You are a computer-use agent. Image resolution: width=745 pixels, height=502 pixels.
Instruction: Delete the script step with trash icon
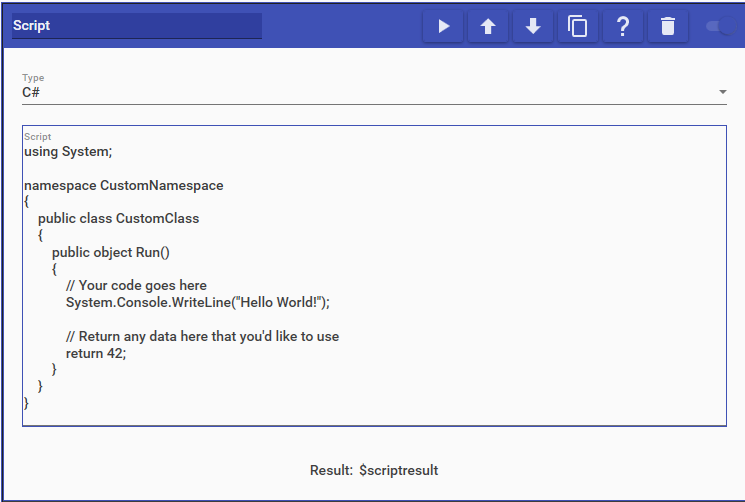pyautogui.click(x=668, y=27)
